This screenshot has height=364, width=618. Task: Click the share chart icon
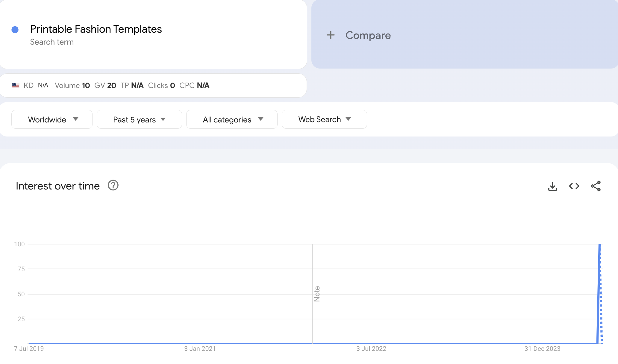[596, 186]
